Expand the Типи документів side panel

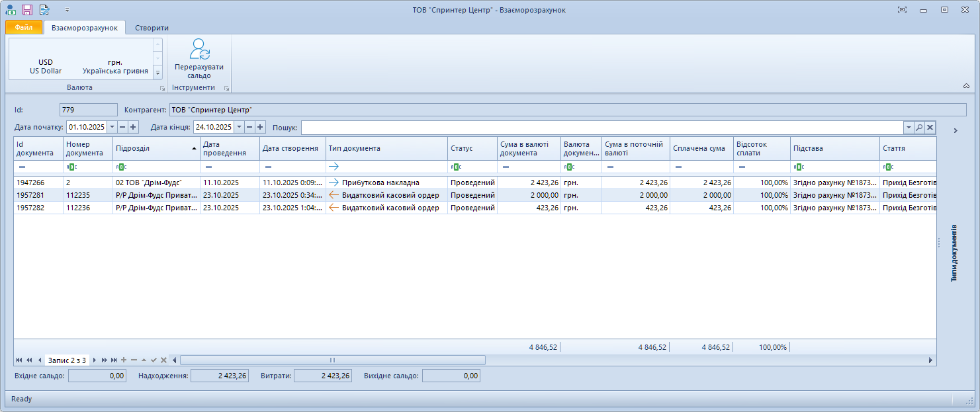955,130
